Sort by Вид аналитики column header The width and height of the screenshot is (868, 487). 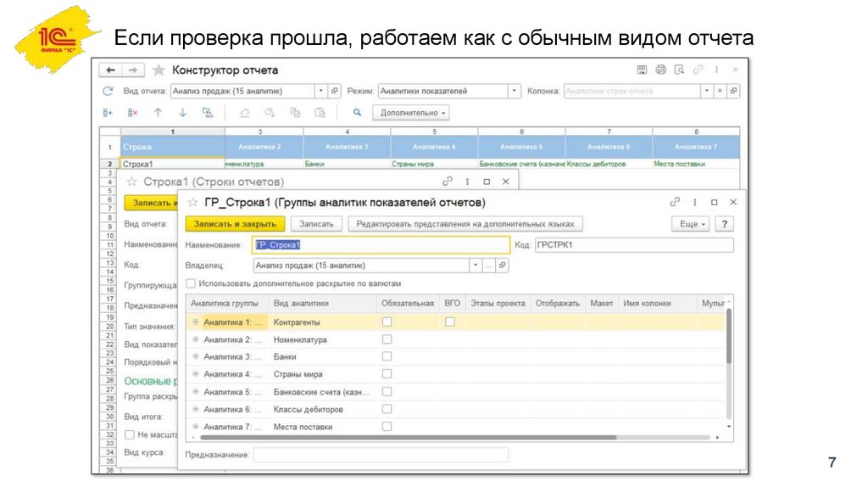click(321, 303)
